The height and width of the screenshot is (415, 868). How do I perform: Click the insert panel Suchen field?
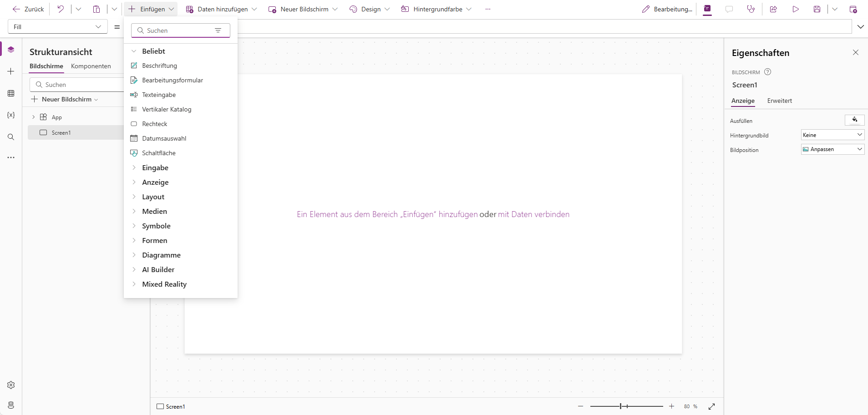point(181,30)
